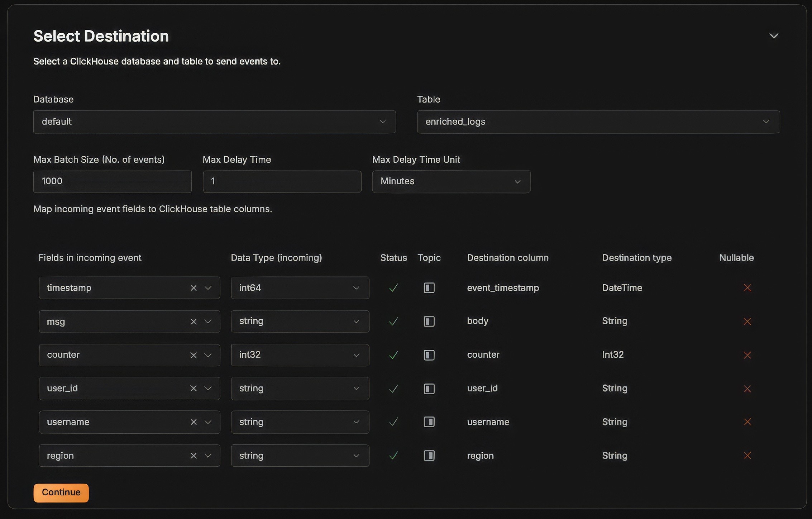The image size is (812, 519).
Task: Click nullable X for user_id row
Action: click(x=747, y=389)
